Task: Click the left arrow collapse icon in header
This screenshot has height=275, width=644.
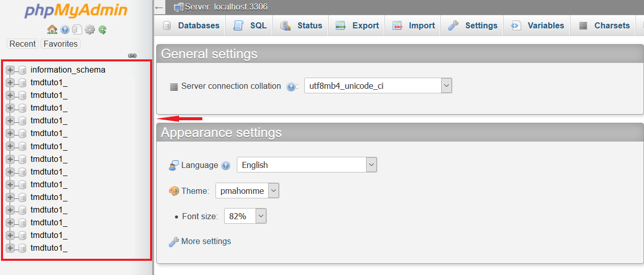Action: [x=159, y=8]
